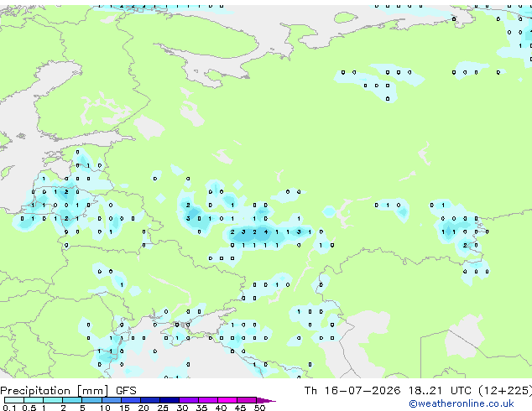Pick the legend swatch between 45 and 50
The width and height of the screenshot is (532, 411).
[247, 400]
